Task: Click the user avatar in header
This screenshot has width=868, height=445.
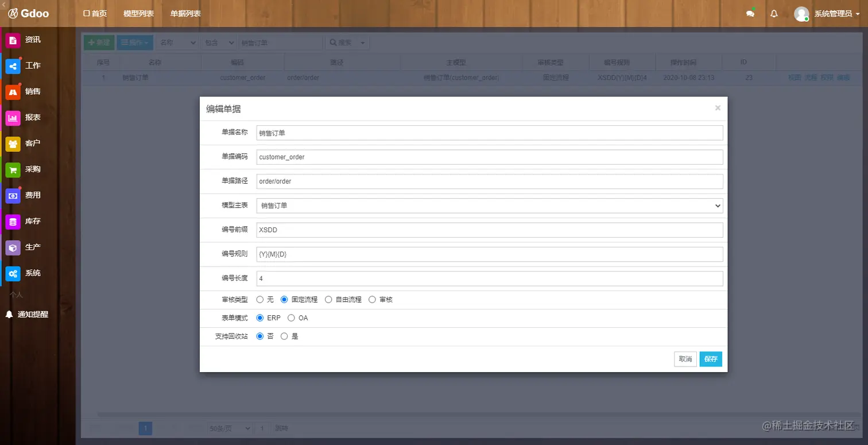Action: pyautogui.click(x=801, y=14)
